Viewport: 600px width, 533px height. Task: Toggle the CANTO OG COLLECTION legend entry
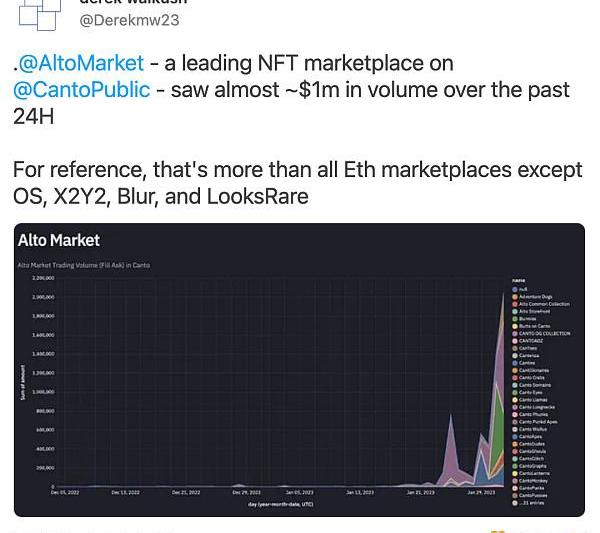coord(544,334)
